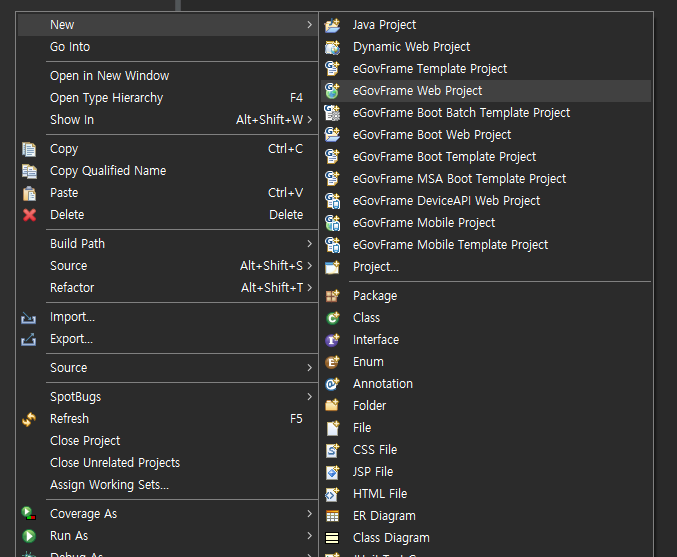Select Open in New Window

coord(109,76)
